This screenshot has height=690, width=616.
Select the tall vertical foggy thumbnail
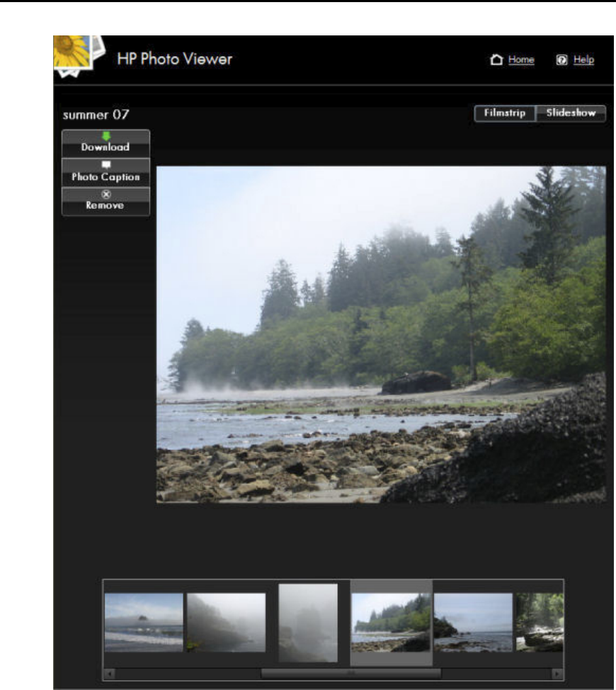(308, 623)
